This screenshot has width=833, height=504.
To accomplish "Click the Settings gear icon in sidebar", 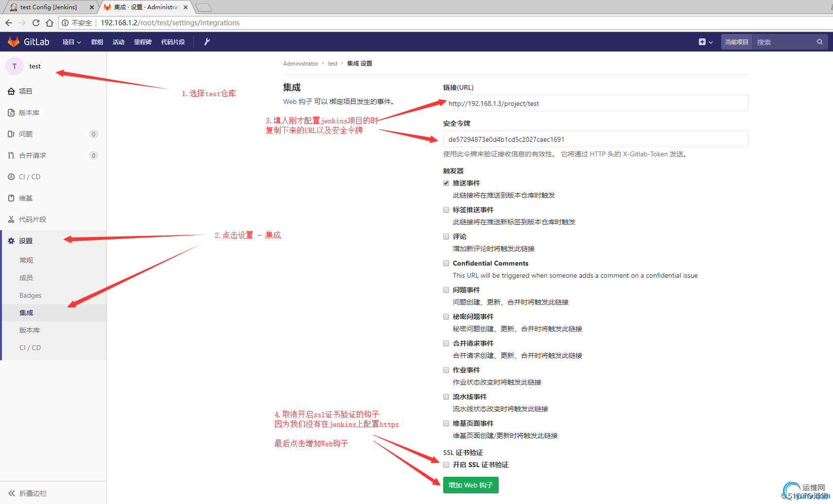I will click(x=11, y=241).
